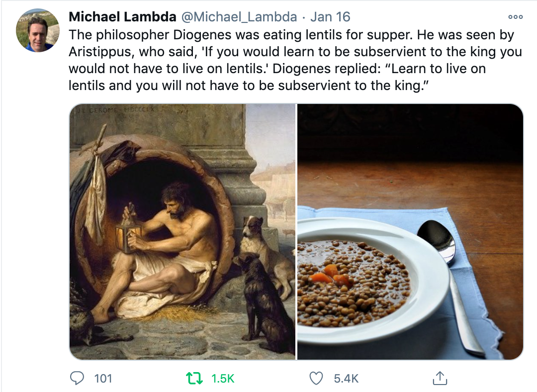Enlarge the Diogenes painting image
The height and width of the screenshot is (392, 537).
tap(182, 231)
